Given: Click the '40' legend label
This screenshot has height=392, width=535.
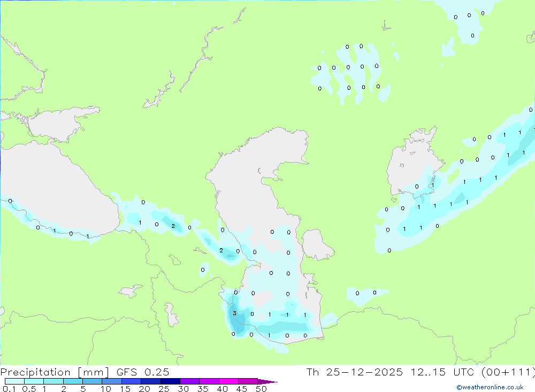Looking at the screenshot, I should 223,389.
